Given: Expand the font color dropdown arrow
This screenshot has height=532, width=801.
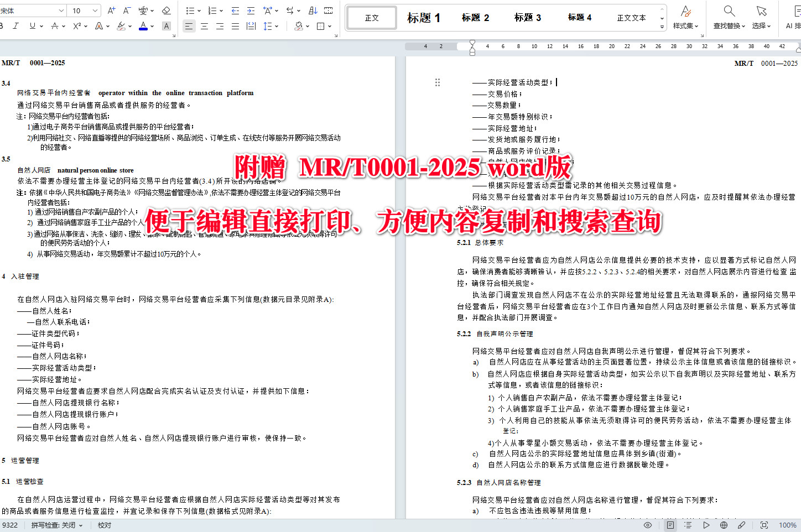Looking at the screenshot, I should pos(151,25).
